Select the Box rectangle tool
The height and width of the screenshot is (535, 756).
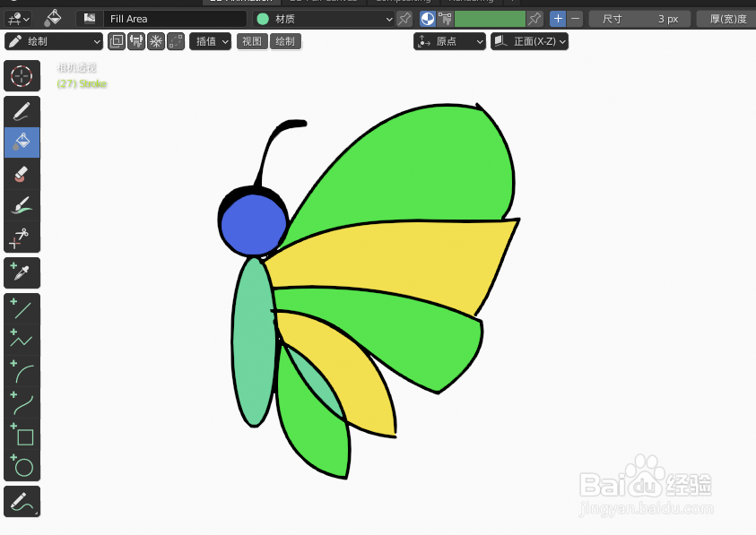[22, 434]
